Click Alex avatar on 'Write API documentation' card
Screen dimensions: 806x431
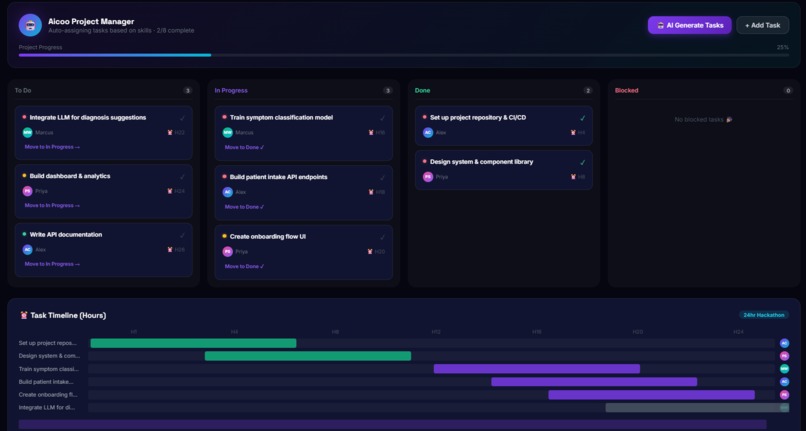tap(27, 250)
